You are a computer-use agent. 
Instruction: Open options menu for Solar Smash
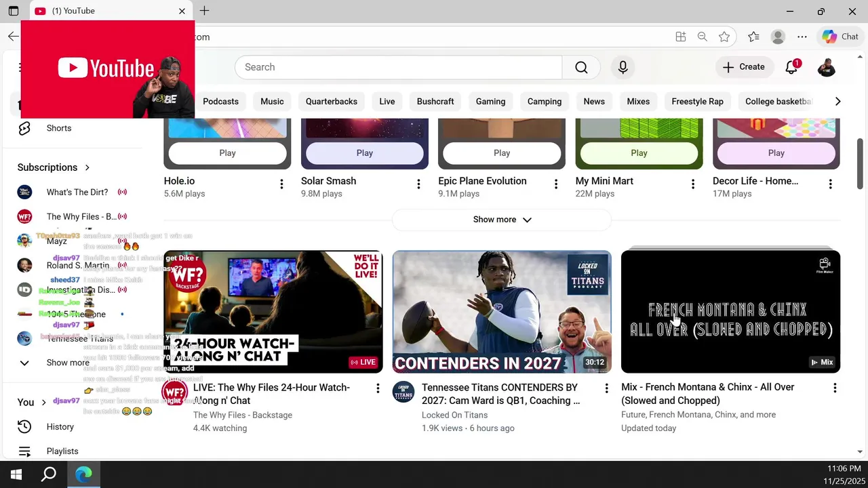(418, 184)
